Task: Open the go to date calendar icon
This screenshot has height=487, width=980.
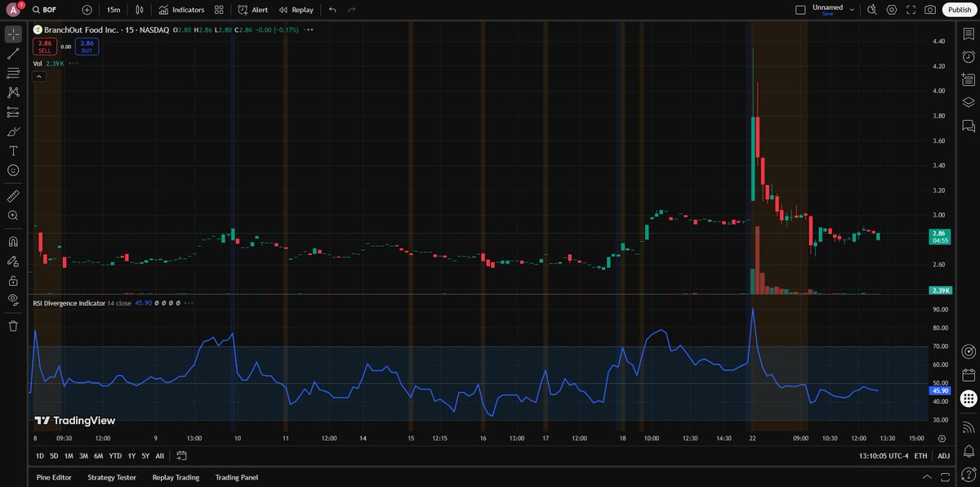Action: pyautogui.click(x=181, y=456)
